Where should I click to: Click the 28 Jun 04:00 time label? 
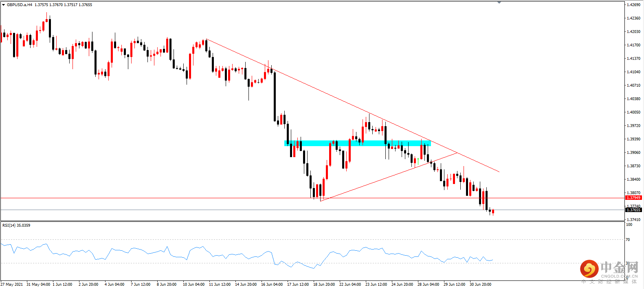coord(429,285)
